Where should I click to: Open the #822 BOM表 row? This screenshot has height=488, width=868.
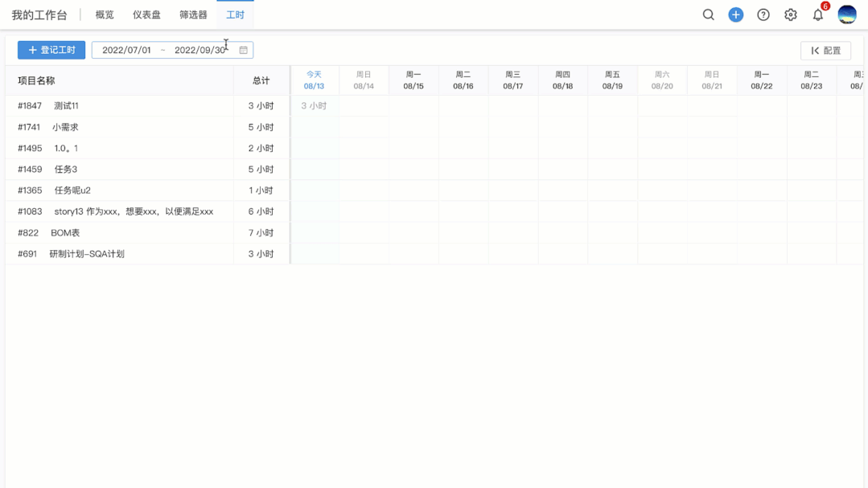64,232
